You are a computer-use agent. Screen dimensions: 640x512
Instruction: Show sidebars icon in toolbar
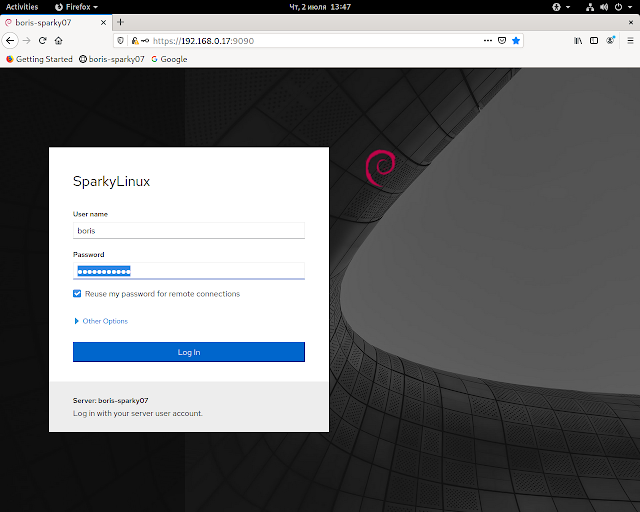click(594, 40)
